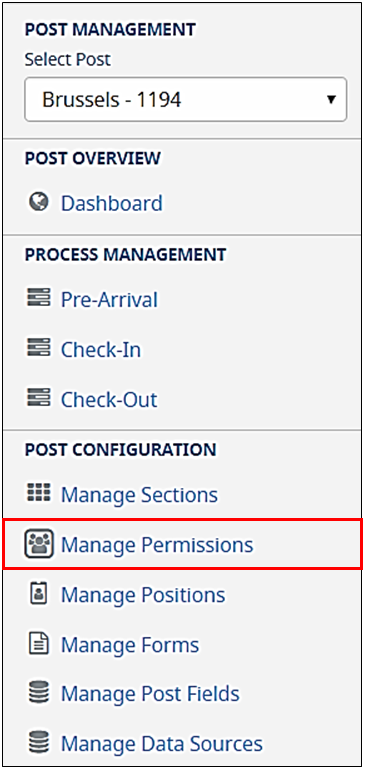
Task: Click the grid icon for Manage Sections
Action: click(x=39, y=492)
